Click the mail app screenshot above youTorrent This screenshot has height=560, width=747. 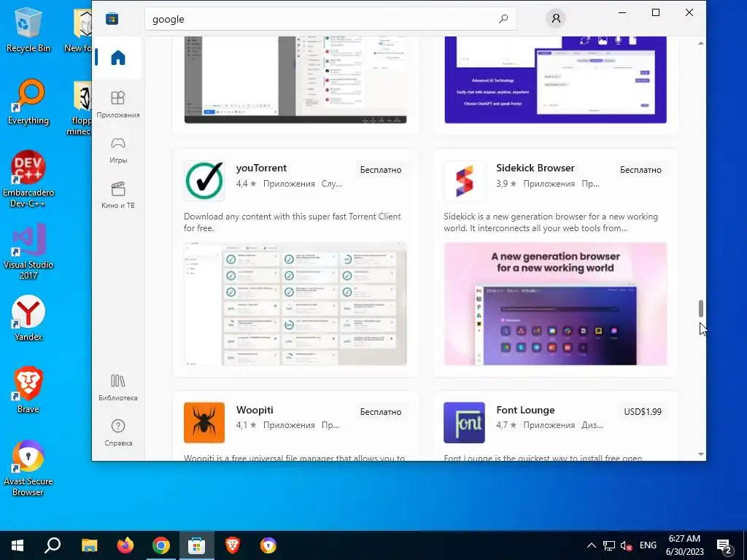(295, 80)
